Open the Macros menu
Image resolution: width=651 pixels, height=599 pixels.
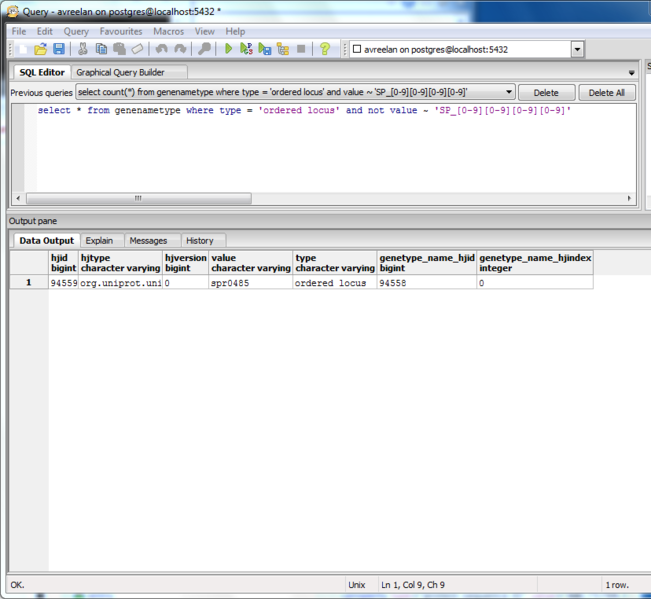pyautogui.click(x=169, y=32)
